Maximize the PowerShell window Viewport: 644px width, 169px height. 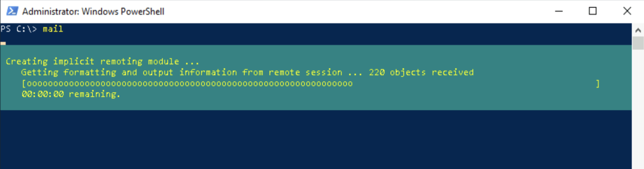(592, 11)
